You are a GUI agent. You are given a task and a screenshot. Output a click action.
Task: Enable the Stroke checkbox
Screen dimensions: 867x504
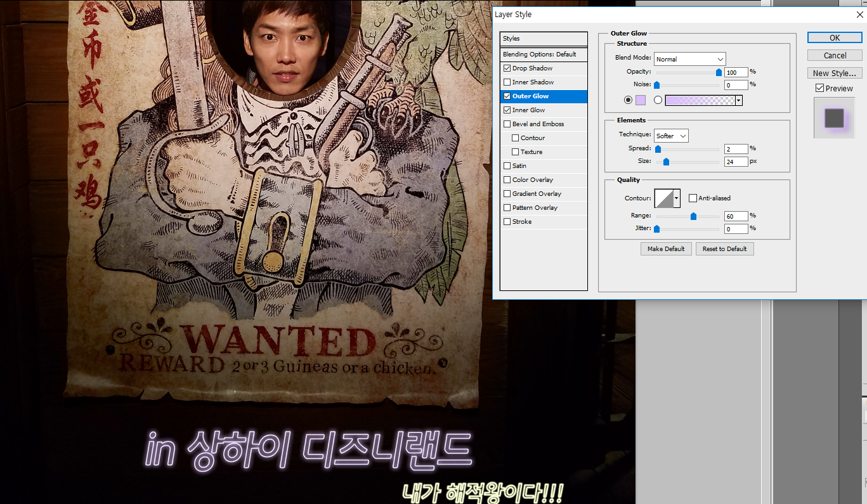click(507, 222)
